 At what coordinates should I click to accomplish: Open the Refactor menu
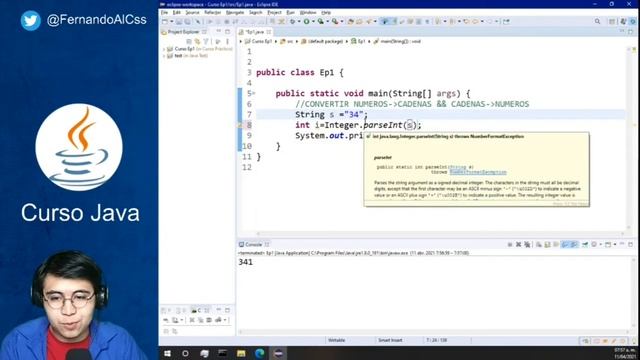[212, 13]
